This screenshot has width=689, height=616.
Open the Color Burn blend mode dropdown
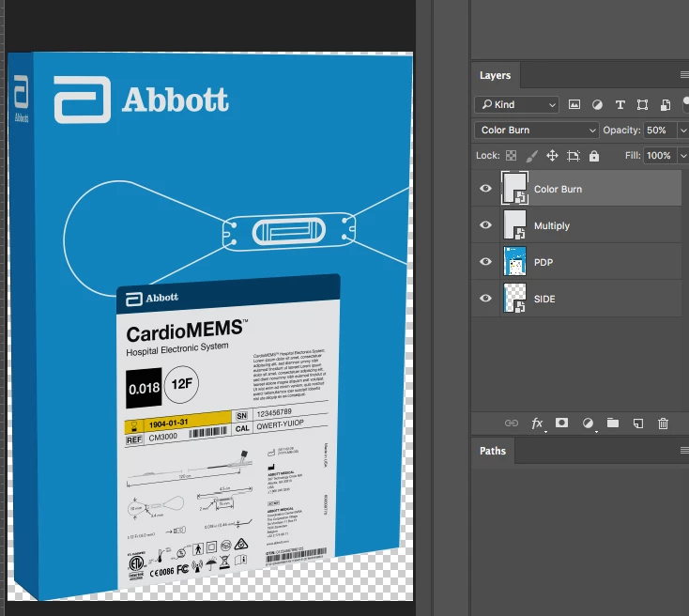pos(536,131)
